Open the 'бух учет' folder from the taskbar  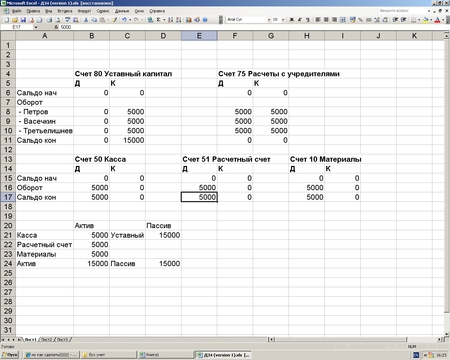(108, 355)
